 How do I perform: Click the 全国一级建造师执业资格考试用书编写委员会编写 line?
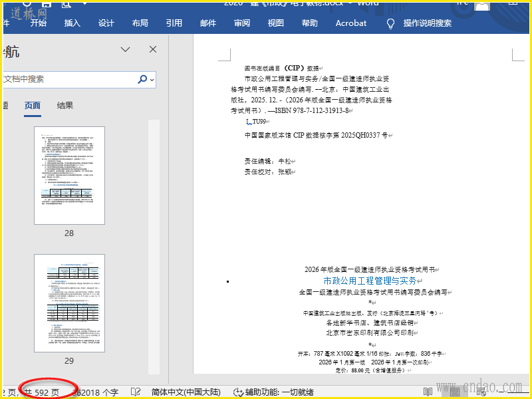(x=373, y=292)
